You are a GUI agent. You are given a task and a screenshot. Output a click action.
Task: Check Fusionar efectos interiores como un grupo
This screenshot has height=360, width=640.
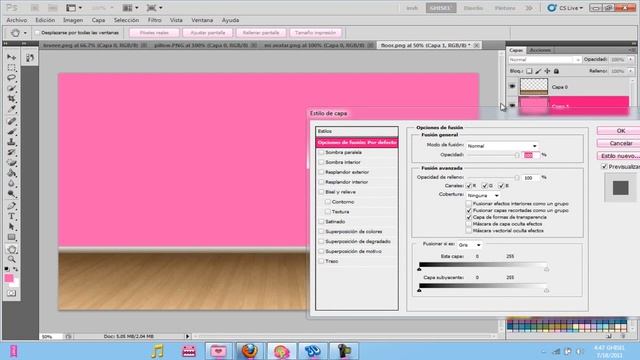click(x=469, y=203)
